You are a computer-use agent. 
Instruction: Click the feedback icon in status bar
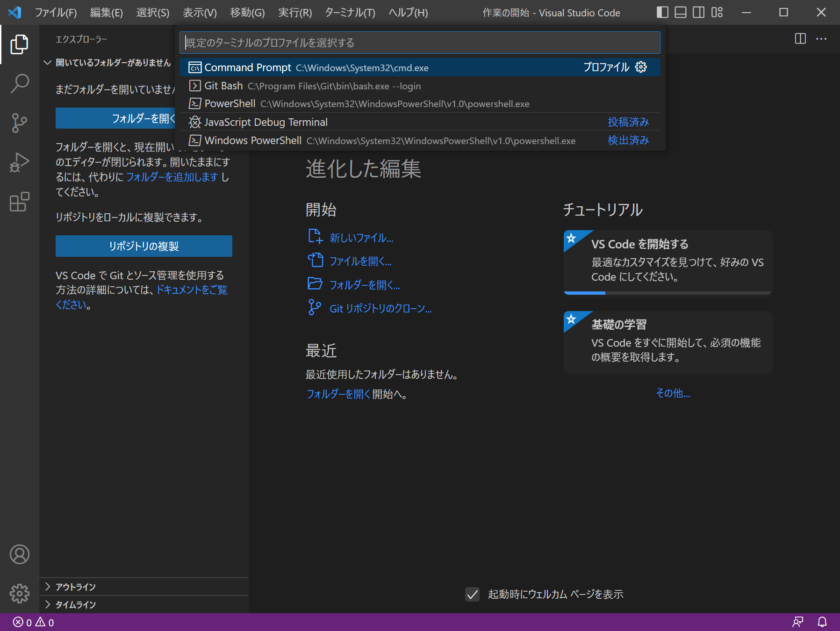(798, 622)
